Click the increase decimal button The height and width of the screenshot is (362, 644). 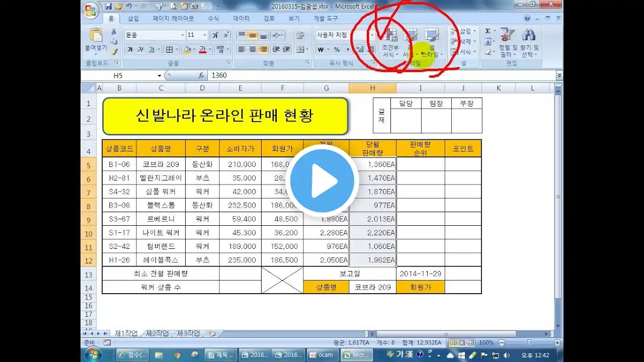[360, 50]
